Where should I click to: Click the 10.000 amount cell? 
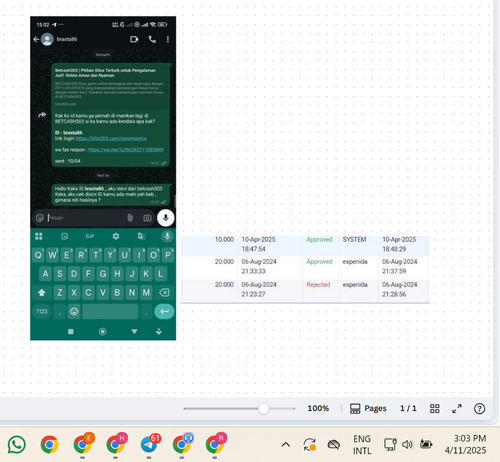pos(224,239)
